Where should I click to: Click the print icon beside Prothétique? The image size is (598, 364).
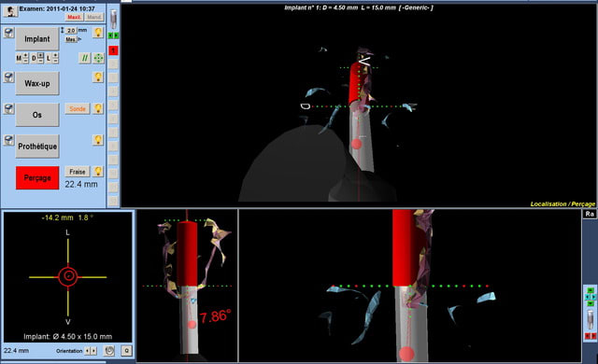coord(8,140)
